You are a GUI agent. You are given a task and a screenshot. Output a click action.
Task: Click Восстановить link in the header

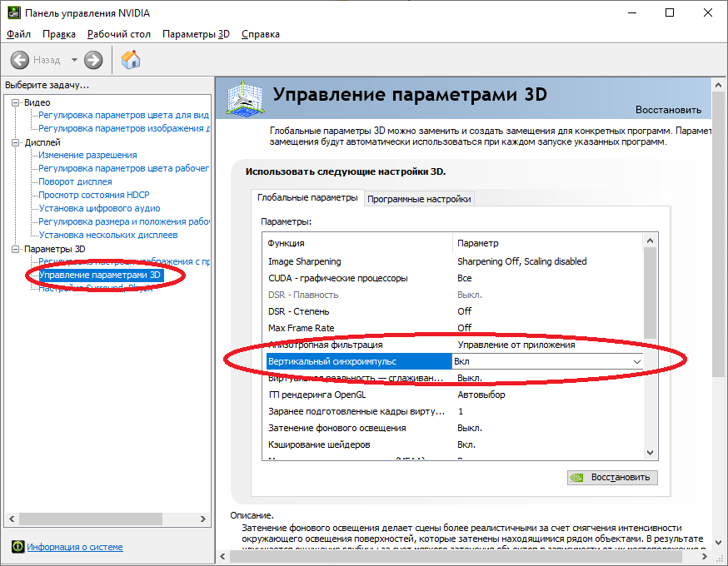pyautogui.click(x=668, y=110)
